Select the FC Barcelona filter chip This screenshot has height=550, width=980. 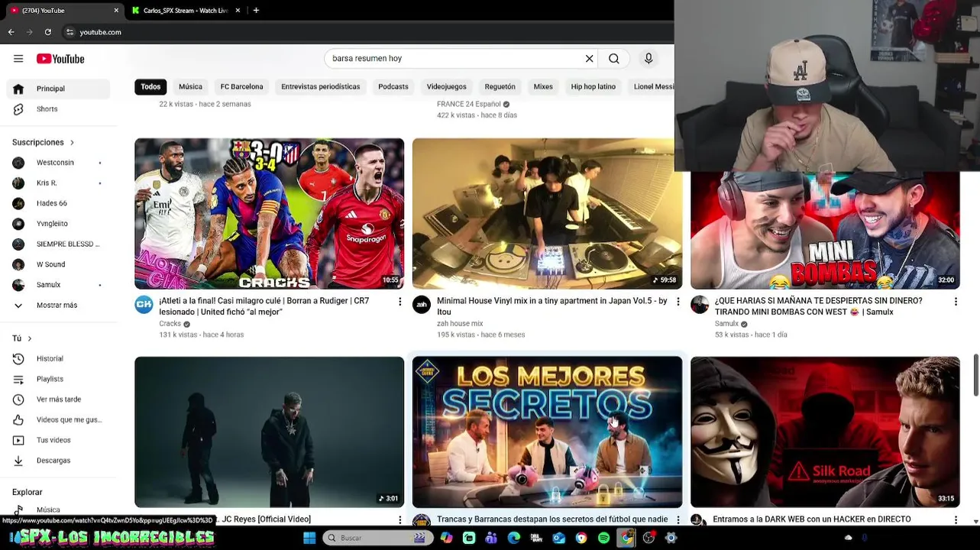pyautogui.click(x=241, y=87)
